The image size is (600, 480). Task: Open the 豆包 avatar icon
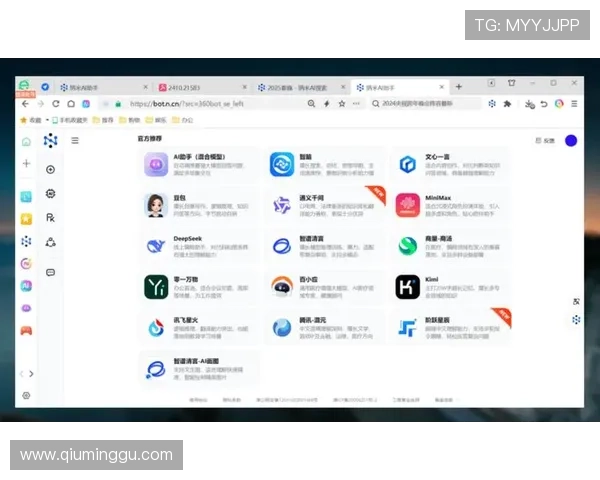tap(156, 205)
